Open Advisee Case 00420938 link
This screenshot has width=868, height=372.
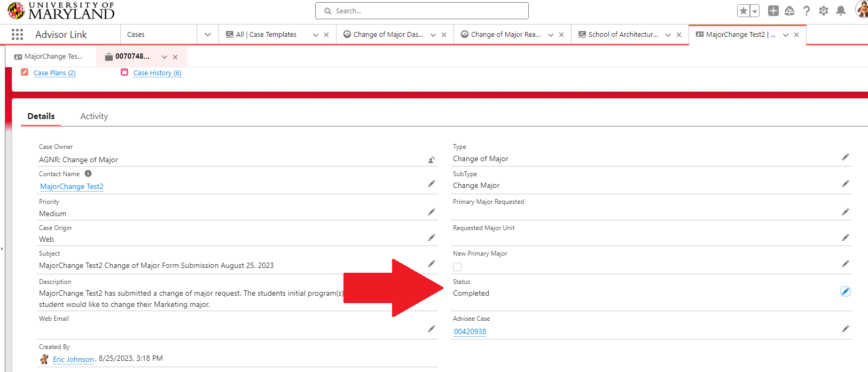(470, 331)
